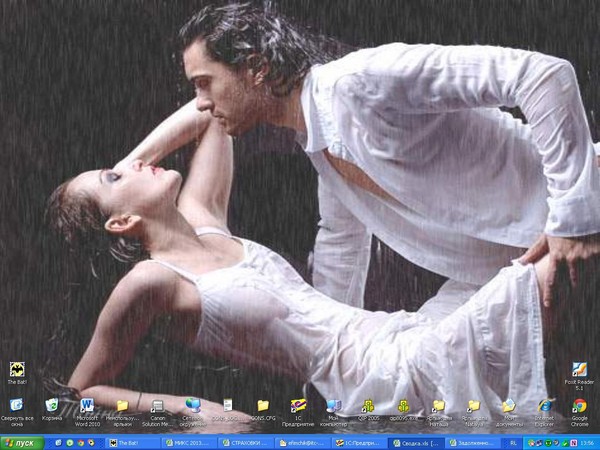
Task: Switch to Сводка.xls taskbar window
Action: pos(415,443)
